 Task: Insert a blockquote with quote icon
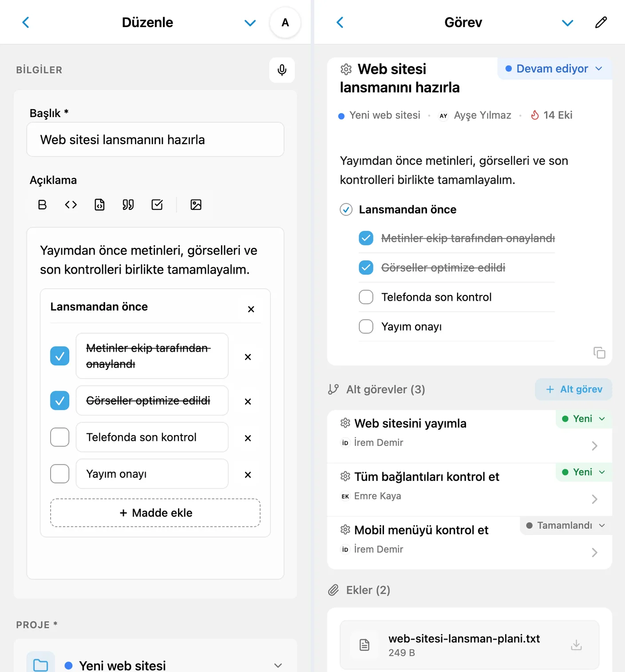[x=128, y=204]
